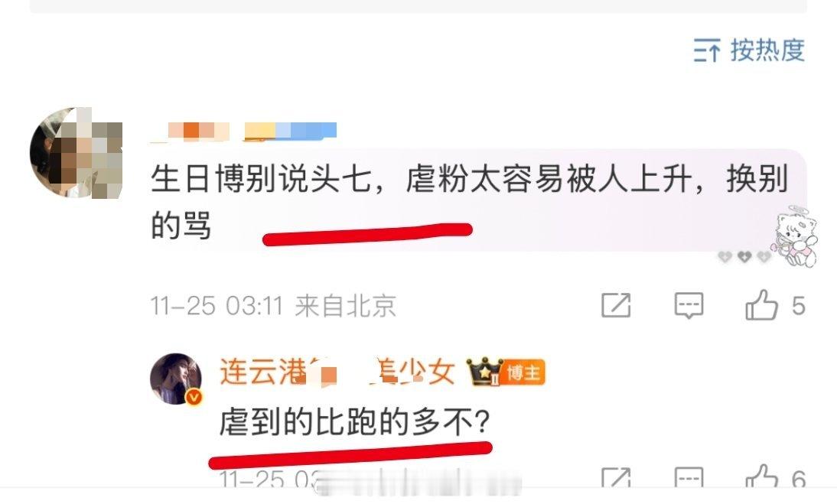
Task: Open the pixelated commenter's avatar
Action: click(77, 153)
